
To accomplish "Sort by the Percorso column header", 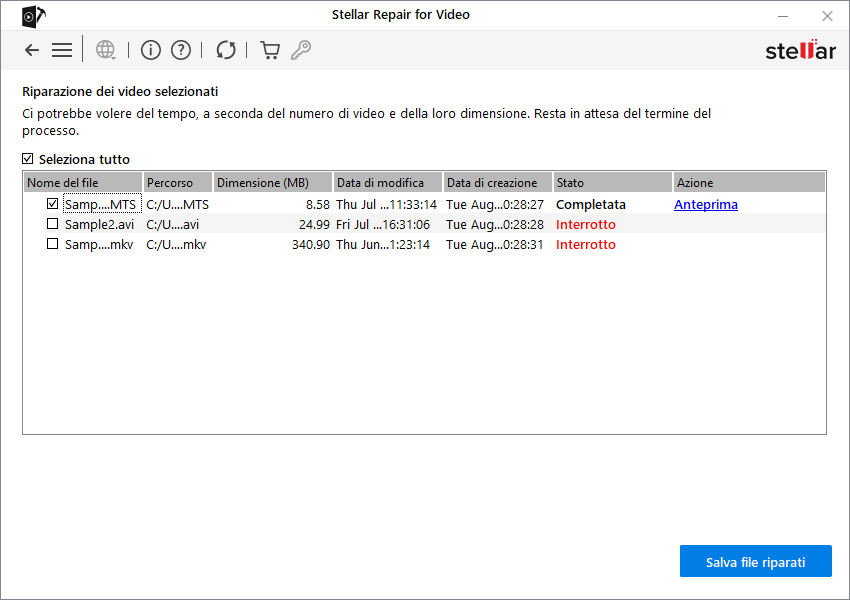I will tap(178, 183).
